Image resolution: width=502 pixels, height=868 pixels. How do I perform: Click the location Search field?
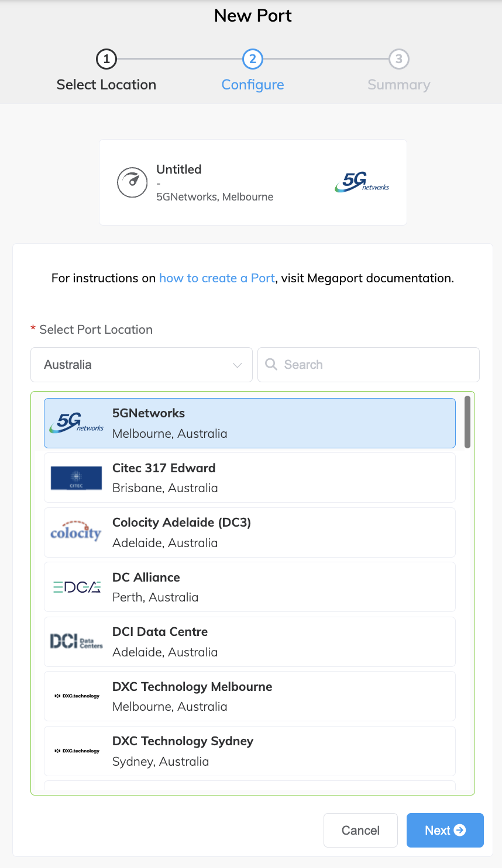click(369, 365)
